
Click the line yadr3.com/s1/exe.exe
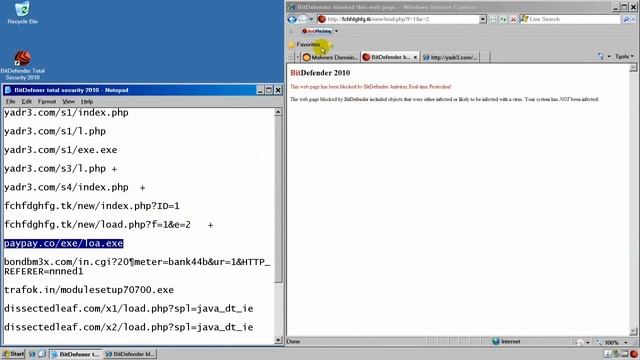point(60,150)
